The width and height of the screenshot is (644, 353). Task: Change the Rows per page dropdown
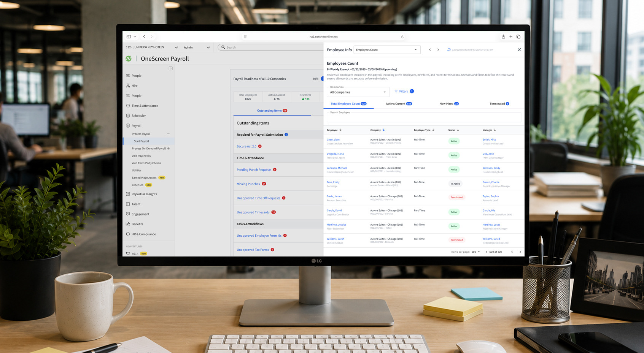tap(475, 252)
